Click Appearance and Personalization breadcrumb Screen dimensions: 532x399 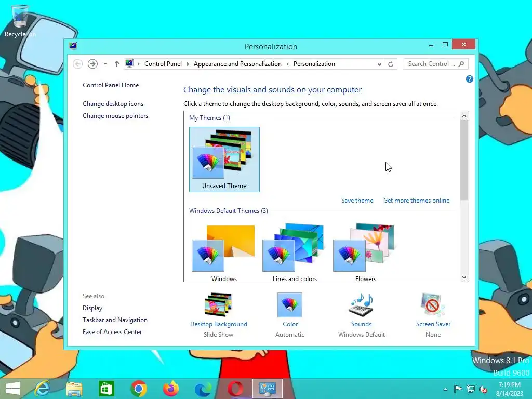(x=237, y=64)
